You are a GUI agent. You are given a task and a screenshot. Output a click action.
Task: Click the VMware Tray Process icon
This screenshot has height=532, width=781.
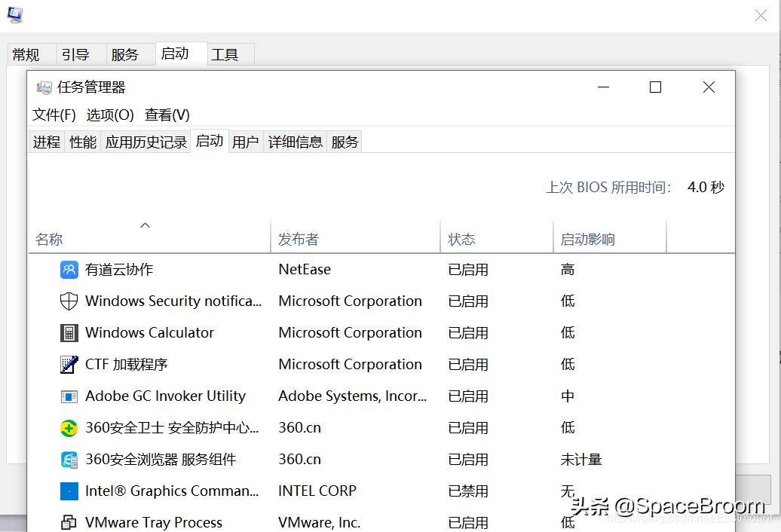(69, 521)
